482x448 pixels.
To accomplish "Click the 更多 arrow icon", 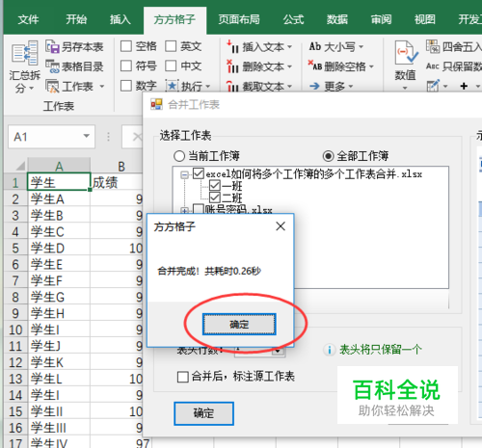I will point(314,86).
